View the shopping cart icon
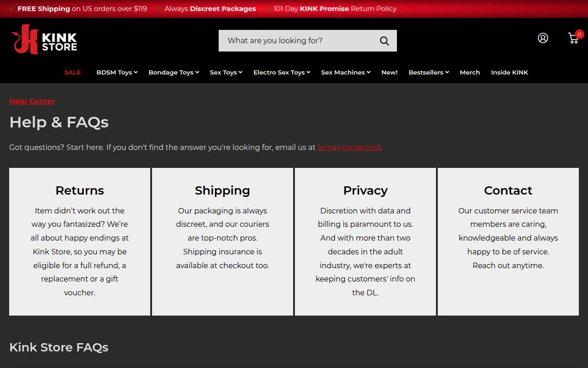 point(573,39)
